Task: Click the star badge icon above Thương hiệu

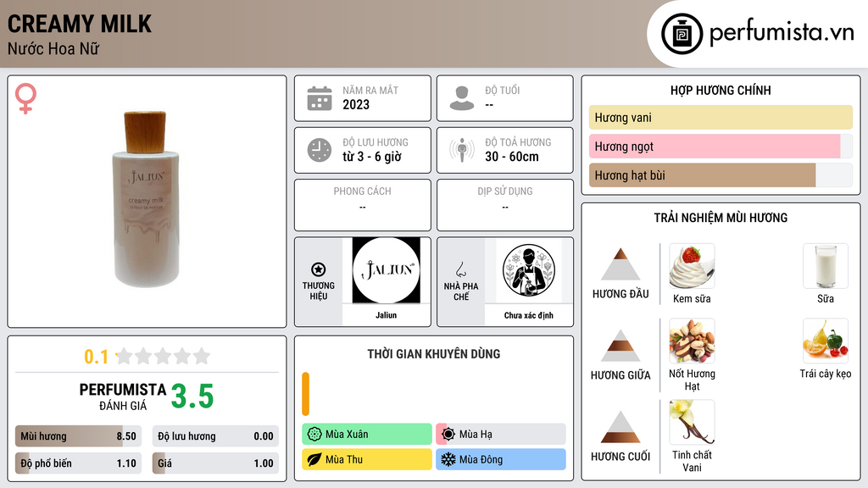Action: pyautogui.click(x=319, y=269)
